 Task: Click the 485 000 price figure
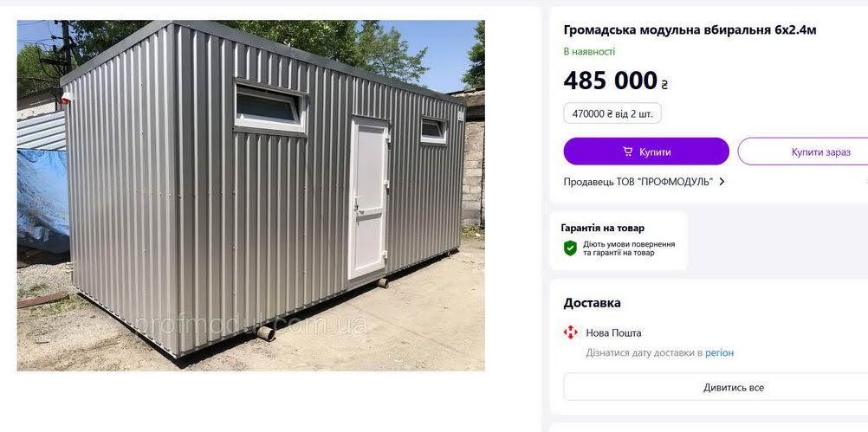(611, 81)
